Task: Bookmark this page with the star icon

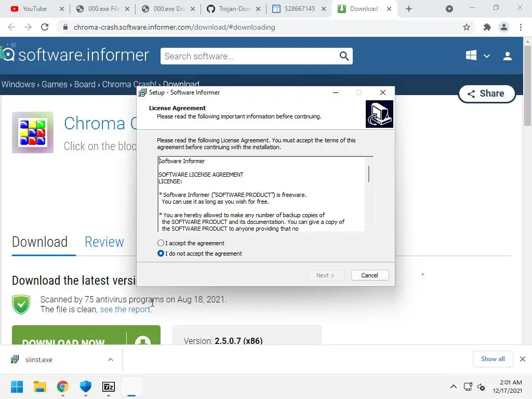Action: click(467, 27)
